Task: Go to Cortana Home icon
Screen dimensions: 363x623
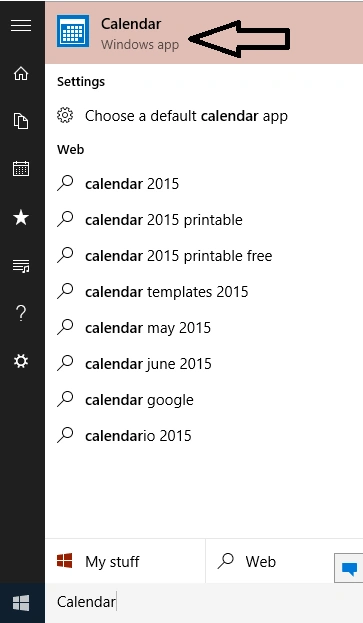Action: point(21,74)
